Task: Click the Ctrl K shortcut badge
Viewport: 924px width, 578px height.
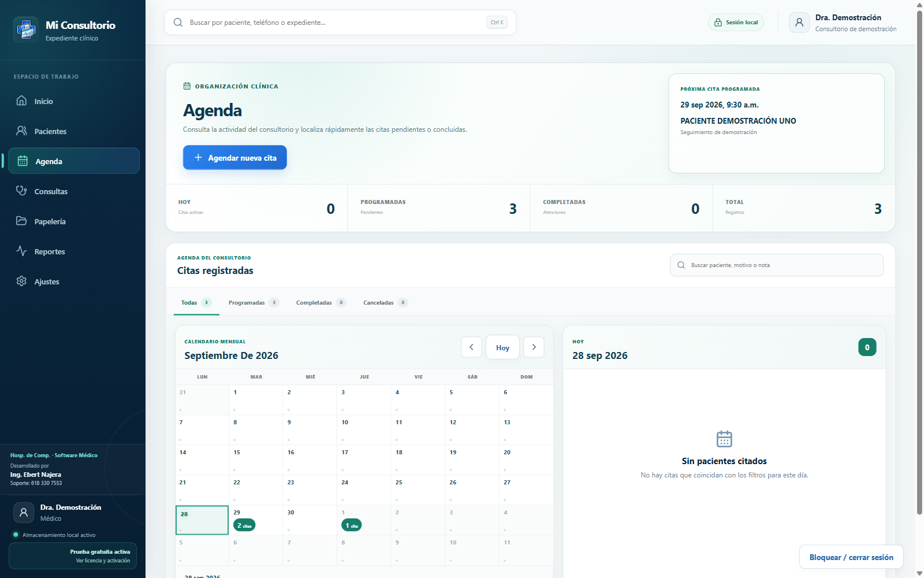Action: point(497,23)
